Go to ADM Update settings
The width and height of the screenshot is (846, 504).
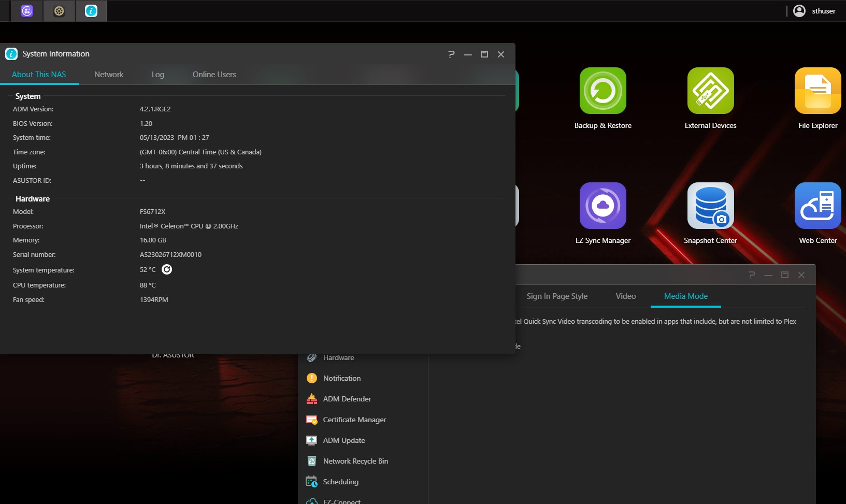click(x=343, y=440)
